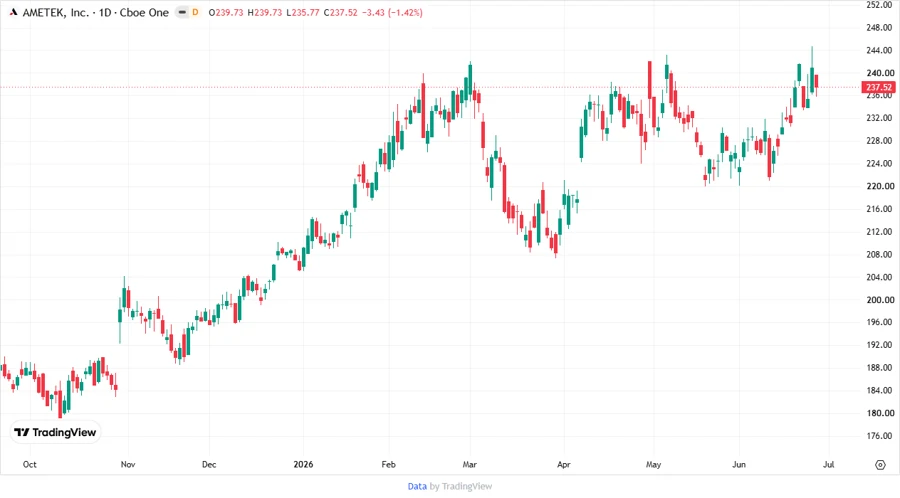Click the 208.00 price scale label

pyautogui.click(x=880, y=254)
